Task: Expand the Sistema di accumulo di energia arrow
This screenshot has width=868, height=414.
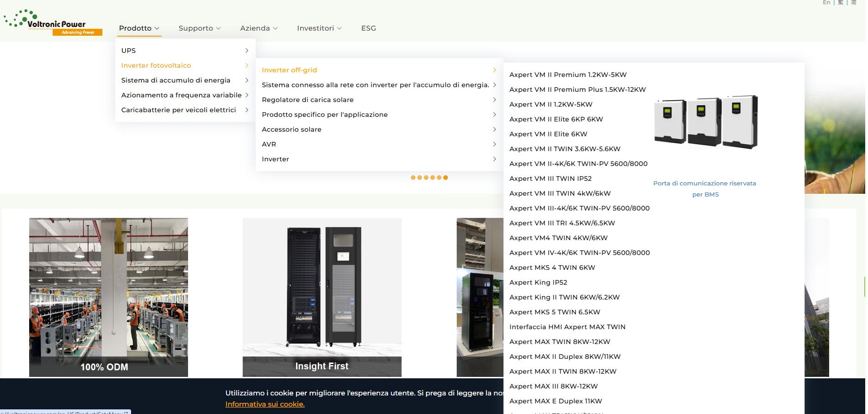Action: coord(247,80)
